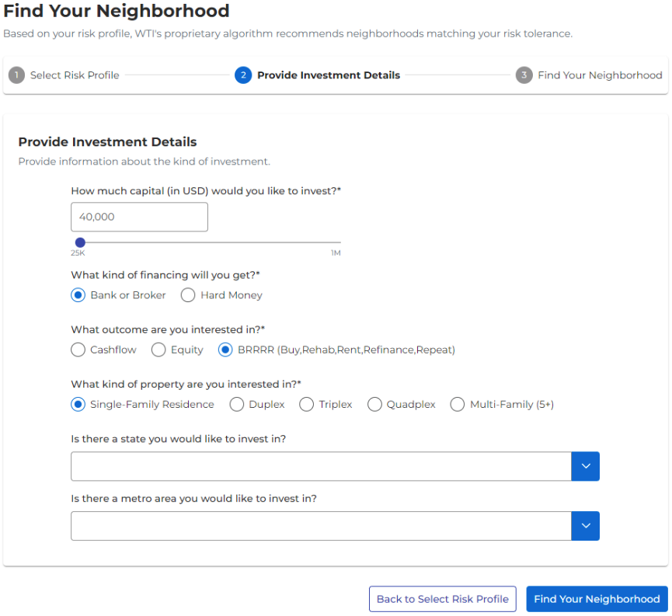Pick Triplex property type
The image size is (672, 616).
[x=307, y=404]
